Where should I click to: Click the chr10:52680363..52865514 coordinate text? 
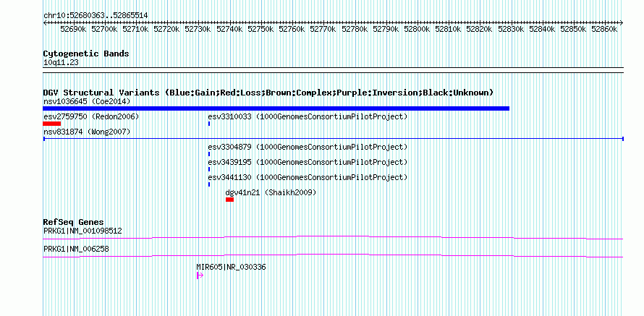click(96, 16)
